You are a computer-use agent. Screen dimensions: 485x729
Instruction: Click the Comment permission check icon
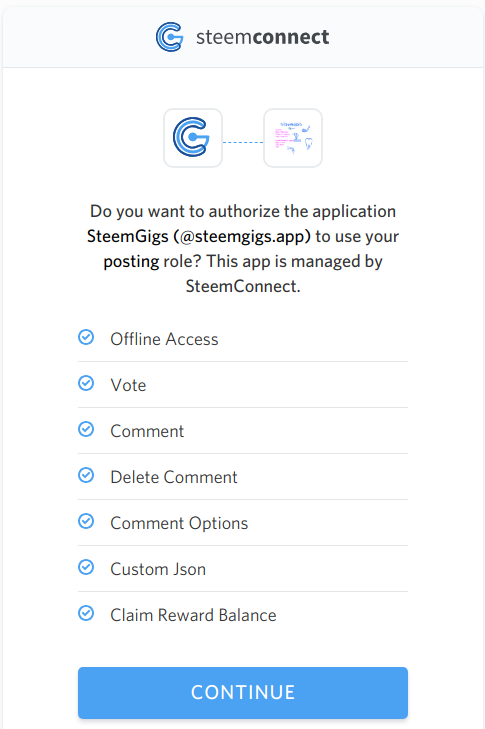pyautogui.click(x=86, y=429)
